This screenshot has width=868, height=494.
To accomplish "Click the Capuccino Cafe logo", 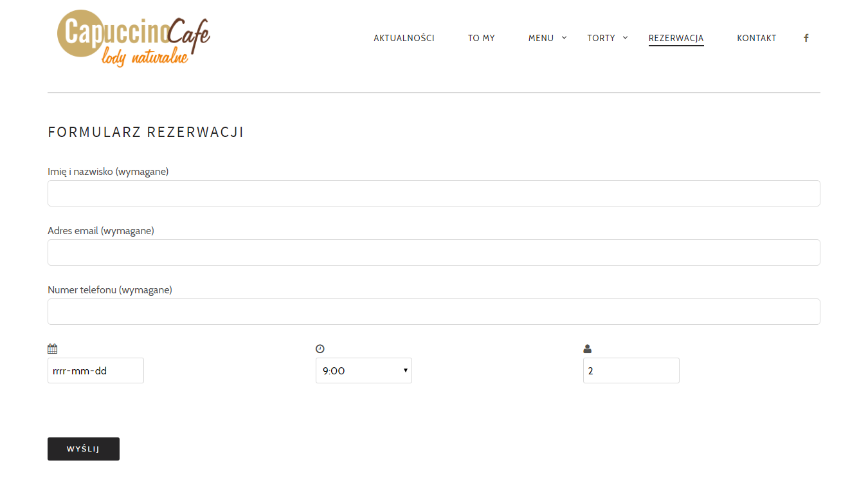I will pyautogui.click(x=134, y=39).
